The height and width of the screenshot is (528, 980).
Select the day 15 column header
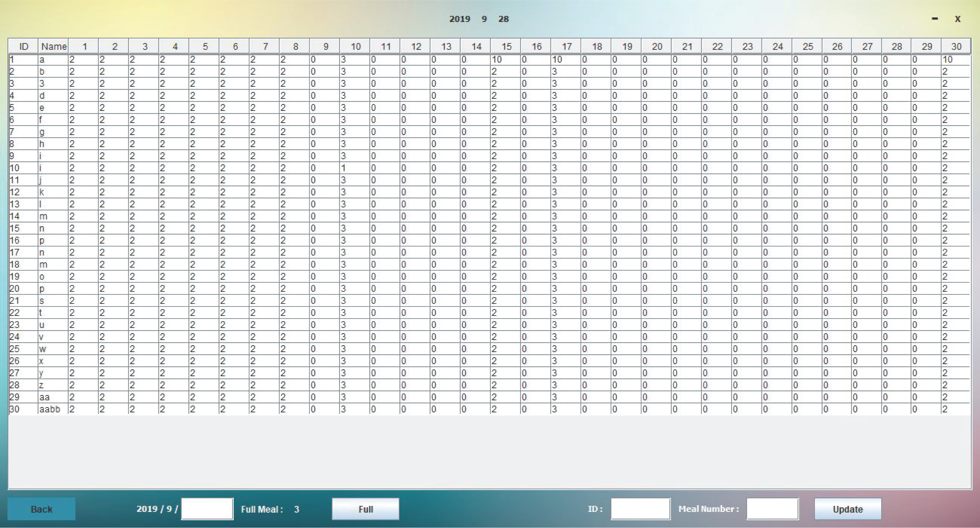(x=506, y=46)
